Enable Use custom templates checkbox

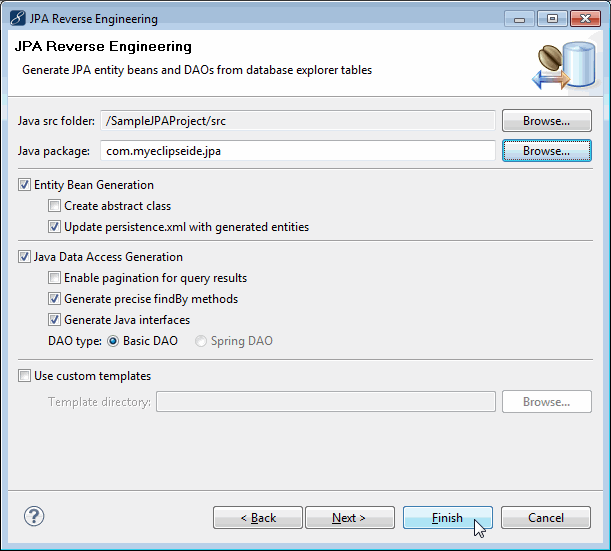(25, 376)
